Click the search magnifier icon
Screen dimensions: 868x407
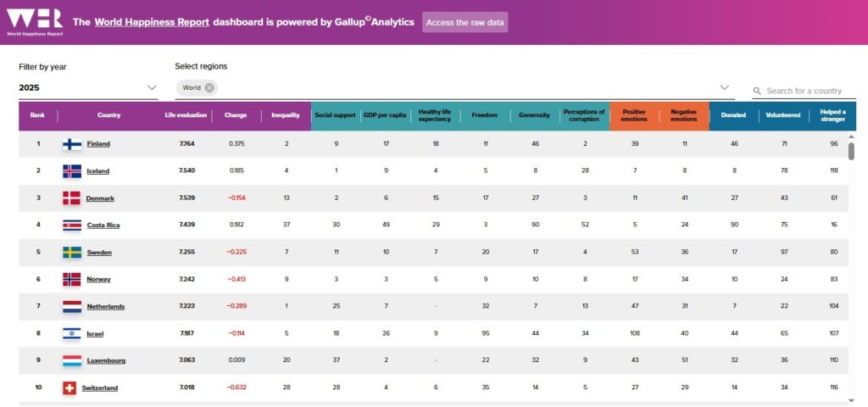tap(757, 92)
